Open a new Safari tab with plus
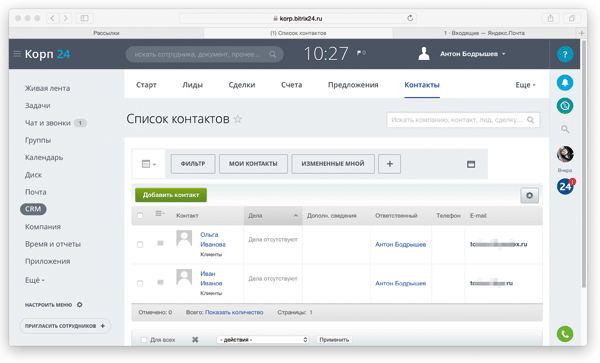The width and height of the screenshot is (600, 363). click(x=582, y=33)
